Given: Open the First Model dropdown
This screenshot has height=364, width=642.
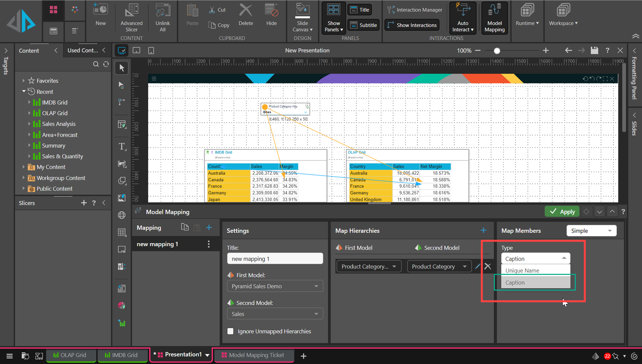Looking at the screenshot, I should pos(275,286).
